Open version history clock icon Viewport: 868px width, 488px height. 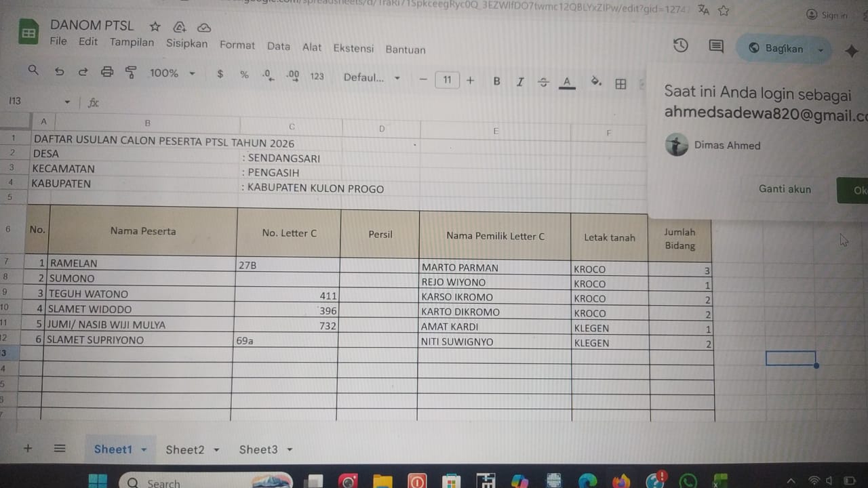pos(680,45)
